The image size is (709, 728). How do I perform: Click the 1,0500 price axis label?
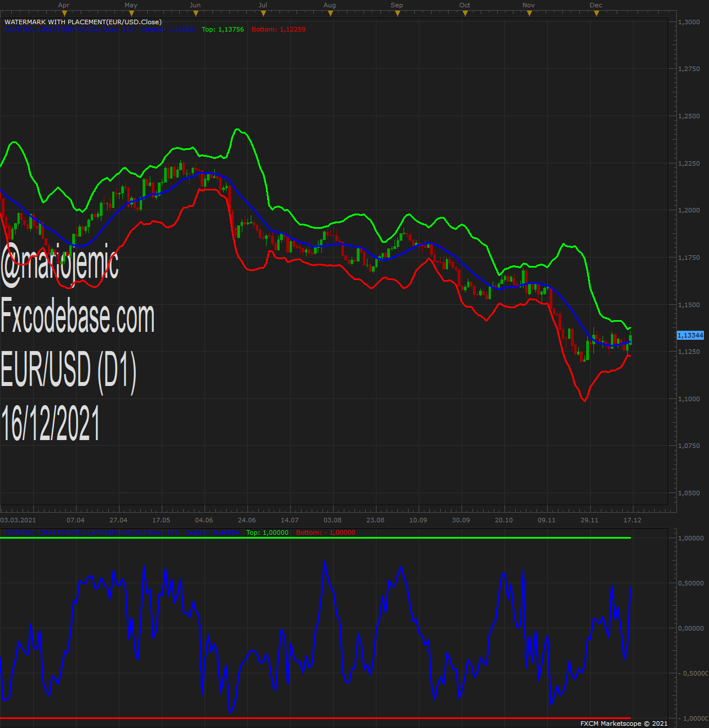click(x=689, y=493)
